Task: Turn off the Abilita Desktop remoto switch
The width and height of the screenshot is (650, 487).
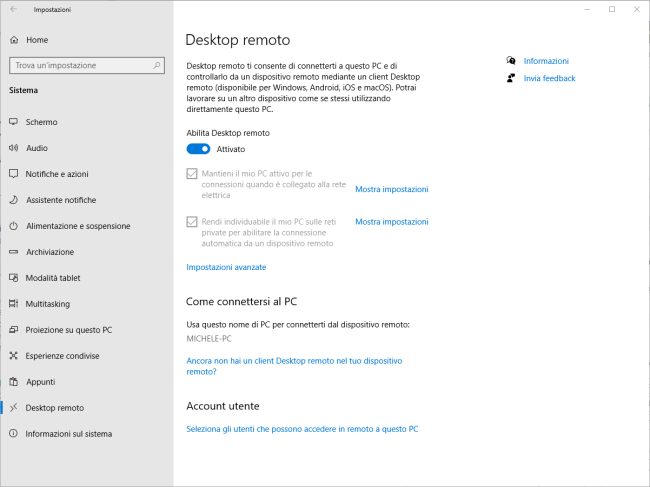Action: pos(198,149)
